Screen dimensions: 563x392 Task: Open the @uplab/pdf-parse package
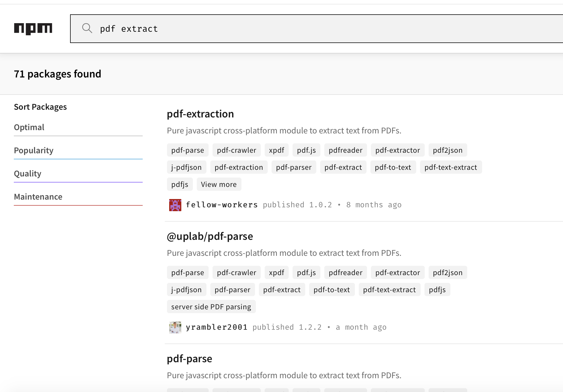pos(210,236)
